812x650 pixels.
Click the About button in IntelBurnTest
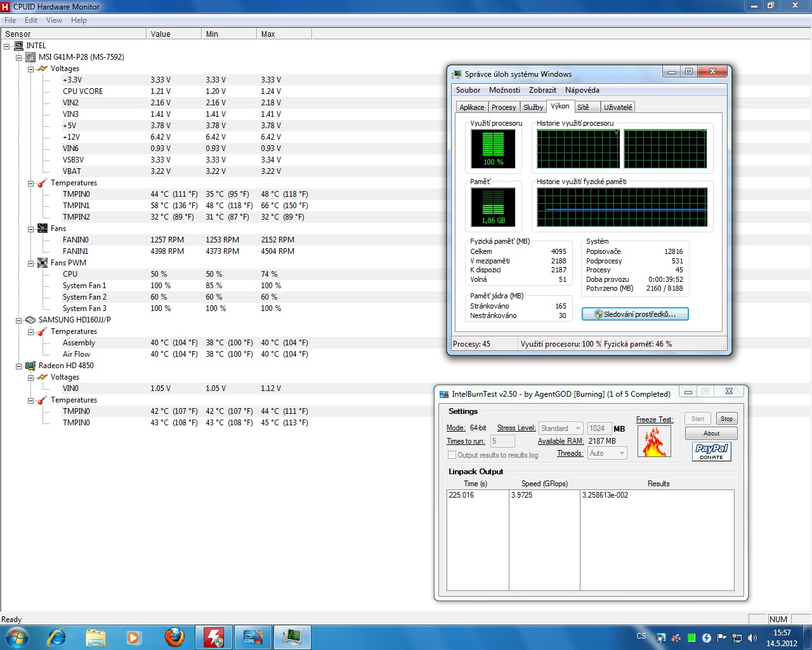click(711, 434)
